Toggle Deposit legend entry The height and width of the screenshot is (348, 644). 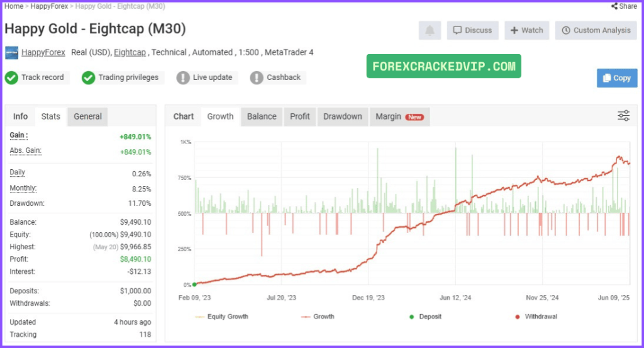426,317
